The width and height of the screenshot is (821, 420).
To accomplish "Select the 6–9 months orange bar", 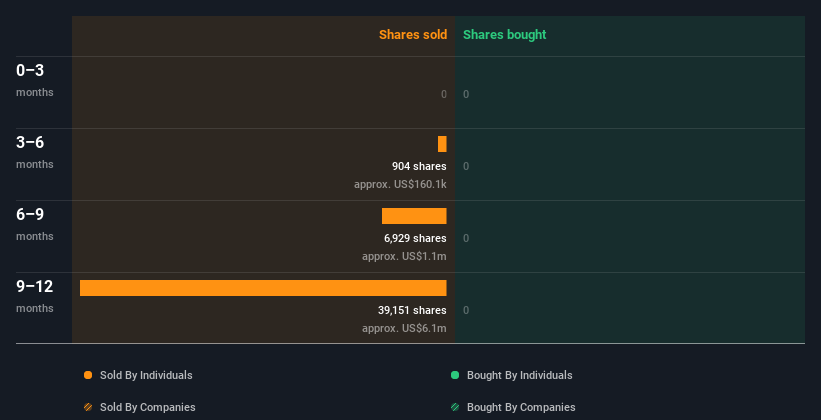I will (x=414, y=216).
